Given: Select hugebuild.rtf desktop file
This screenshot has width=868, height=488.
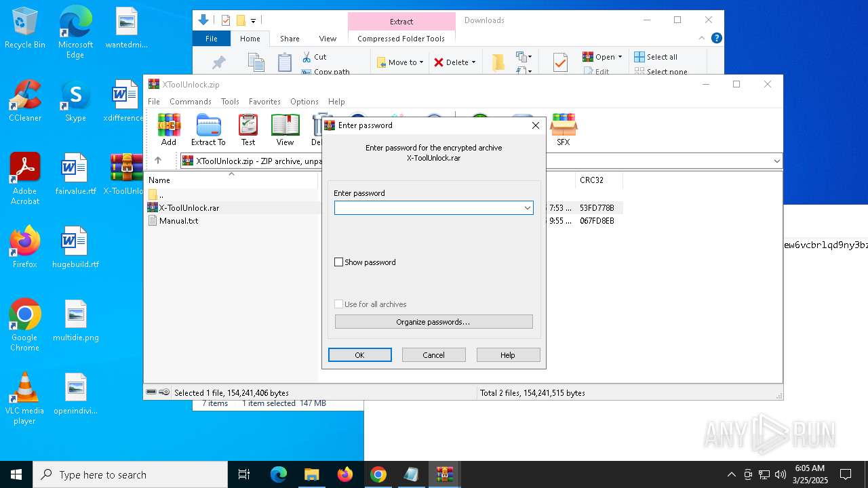Looking at the screenshot, I should point(75,247).
